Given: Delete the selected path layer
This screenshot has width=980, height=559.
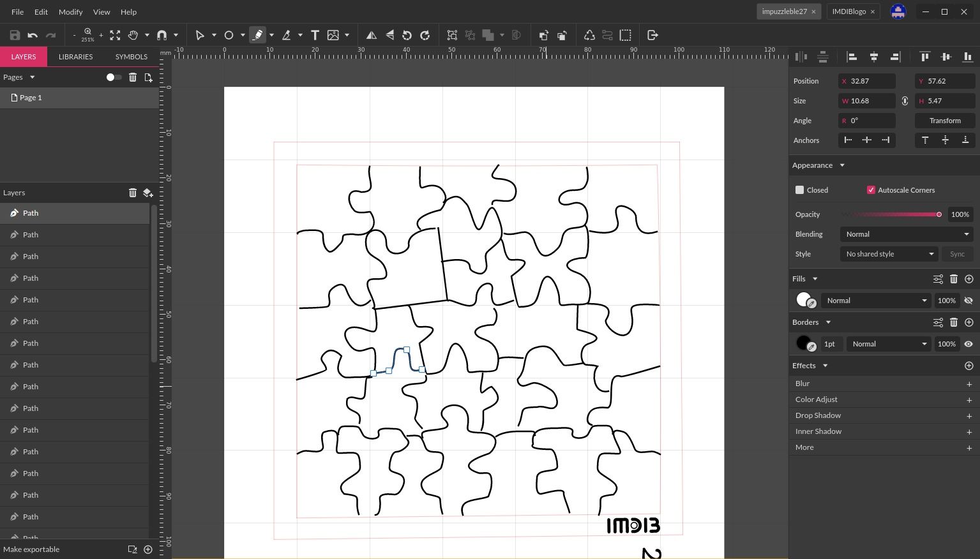Looking at the screenshot, I should [x=133, y=192].
